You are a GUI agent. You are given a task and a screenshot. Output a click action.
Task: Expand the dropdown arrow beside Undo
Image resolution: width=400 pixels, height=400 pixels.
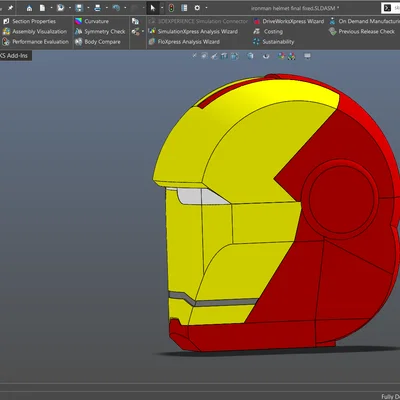click(125, 8)
